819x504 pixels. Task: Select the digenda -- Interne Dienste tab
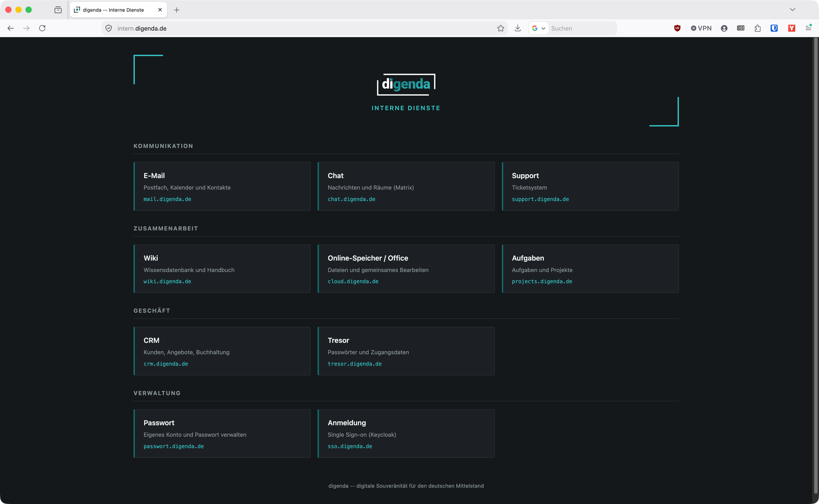pyautogui.click(x=118, y=10)
